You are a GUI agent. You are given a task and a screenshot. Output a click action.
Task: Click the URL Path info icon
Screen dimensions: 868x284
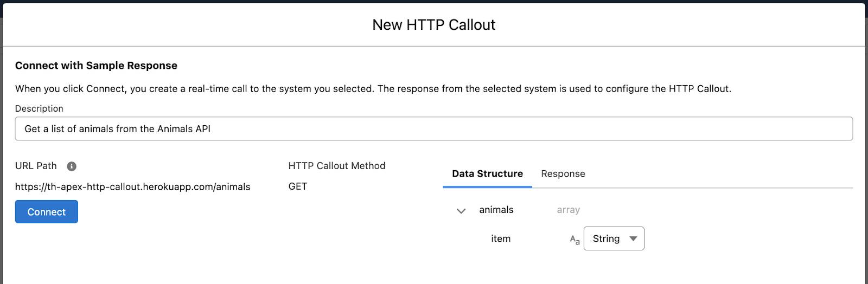click(x=71, y=166)
